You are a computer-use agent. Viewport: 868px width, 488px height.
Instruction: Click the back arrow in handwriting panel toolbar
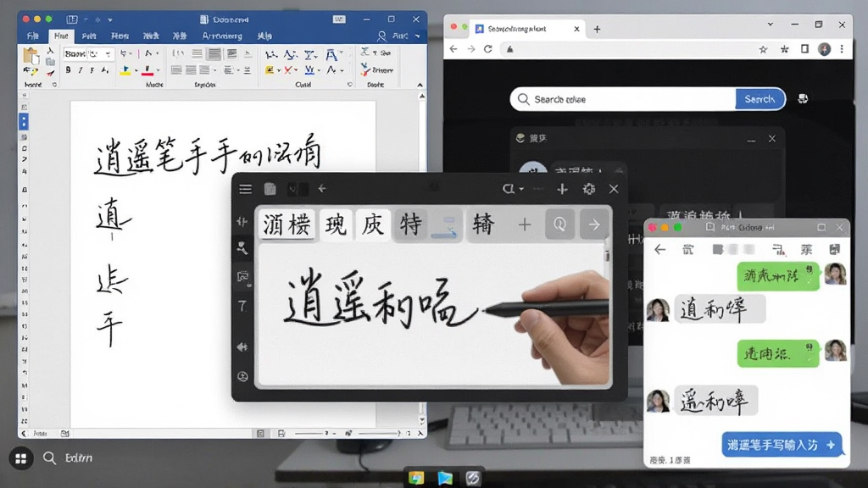[321, 189]
